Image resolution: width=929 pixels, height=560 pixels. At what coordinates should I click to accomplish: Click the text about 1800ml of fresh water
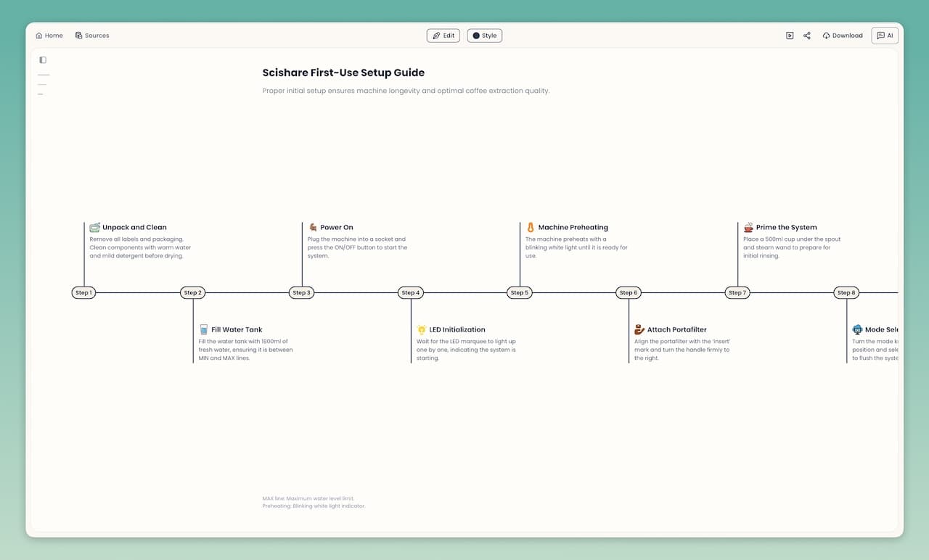pos(246,350)
